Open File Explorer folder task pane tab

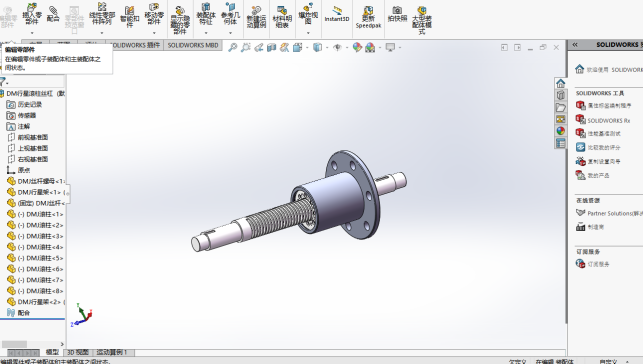click(x=561, y=107)
